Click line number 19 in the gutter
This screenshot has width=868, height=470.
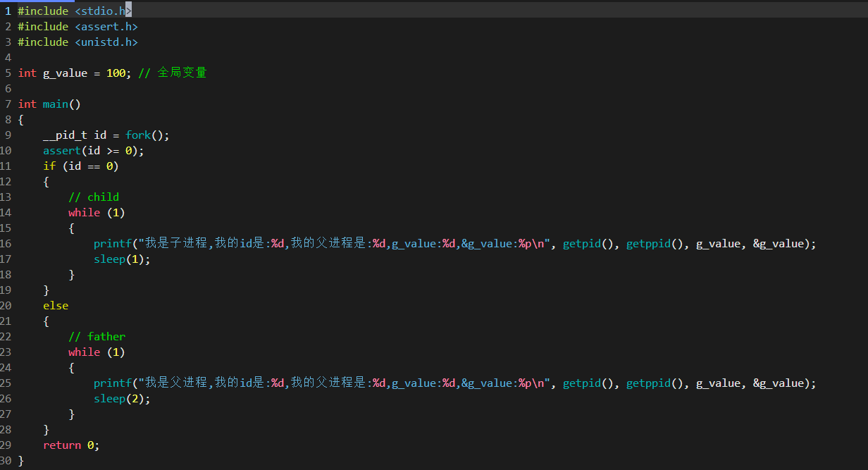tap(6, 290)
